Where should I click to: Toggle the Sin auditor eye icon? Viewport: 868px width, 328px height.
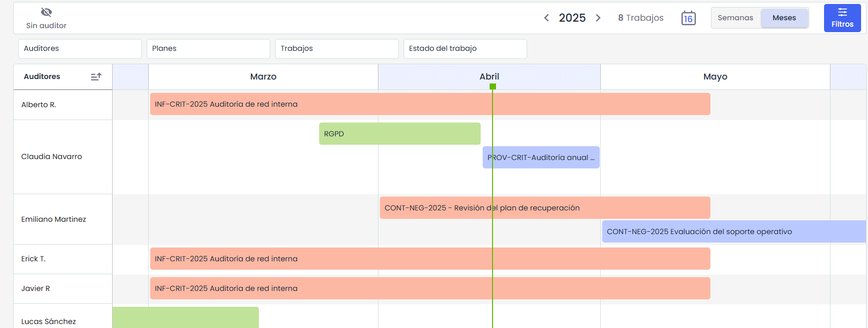tap(46, 12)
